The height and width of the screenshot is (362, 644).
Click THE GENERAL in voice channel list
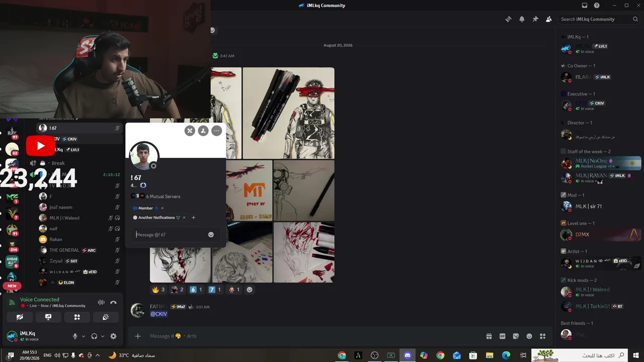click(80, 250)
